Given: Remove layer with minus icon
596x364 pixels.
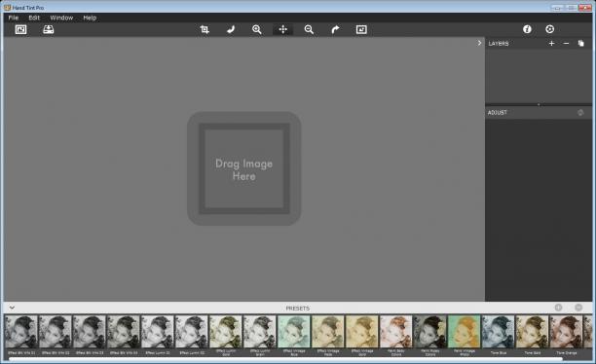Looking at the screenshot, I should point(566,44).
